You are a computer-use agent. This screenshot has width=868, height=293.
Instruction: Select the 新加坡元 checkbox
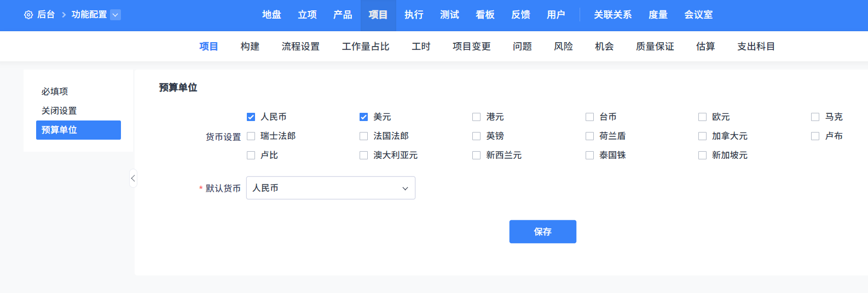click(703, 155)
